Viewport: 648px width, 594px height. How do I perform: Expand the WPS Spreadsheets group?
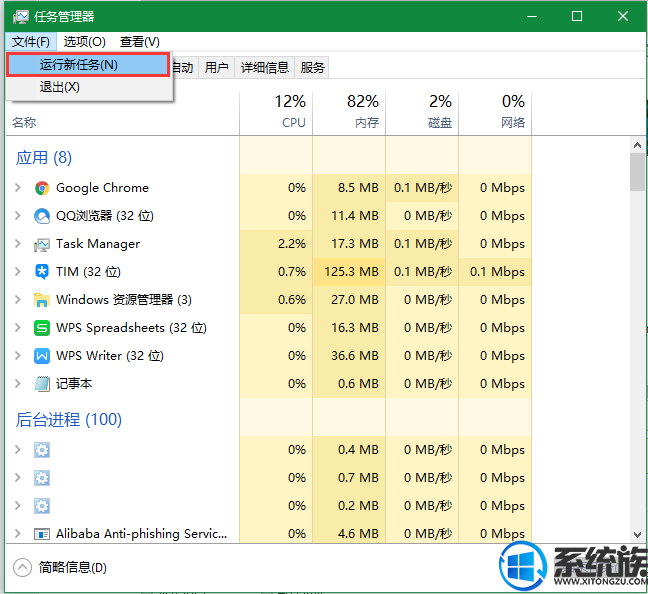pos(17,328)
